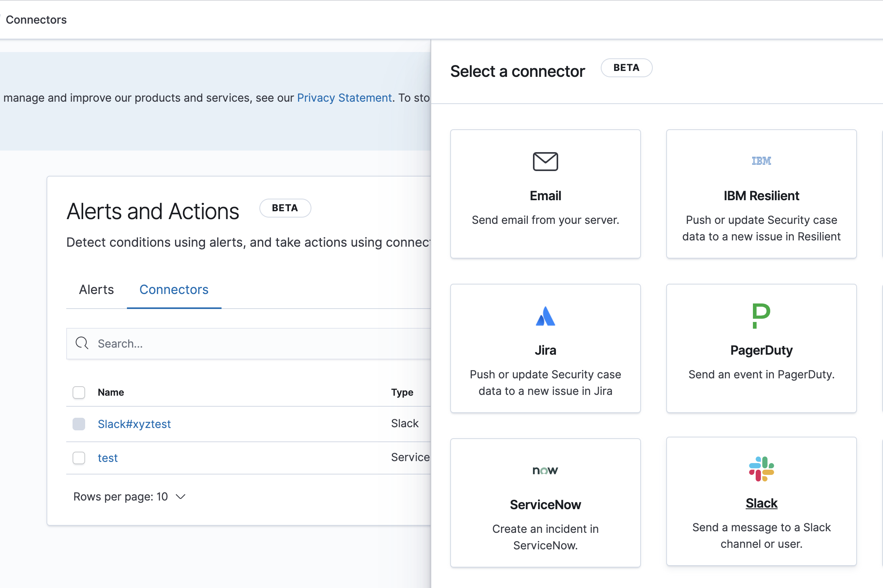
Task: Select the Email connector title
Action: [545, 195]
